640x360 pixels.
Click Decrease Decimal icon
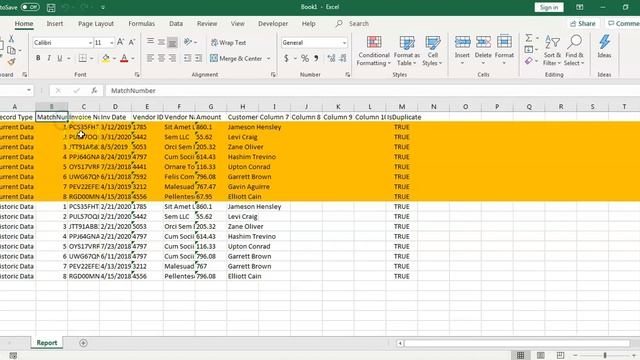click(x=343, y=58)
